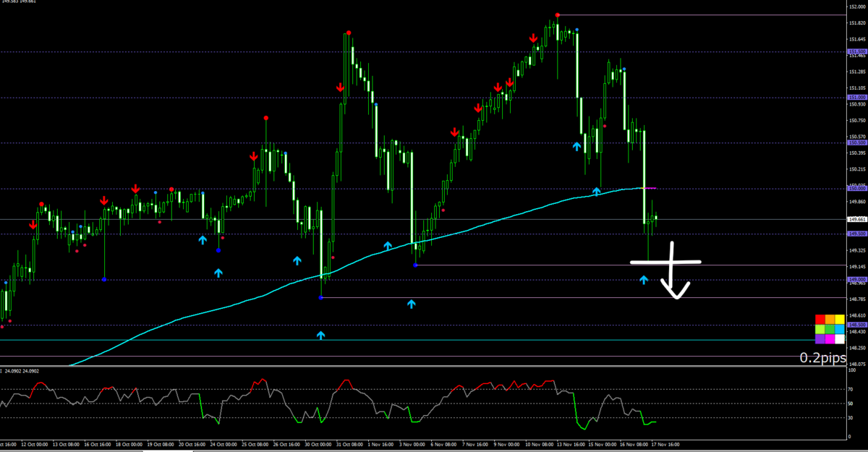
Task: Click the current price tag 149.661
Action: (857, 219)
